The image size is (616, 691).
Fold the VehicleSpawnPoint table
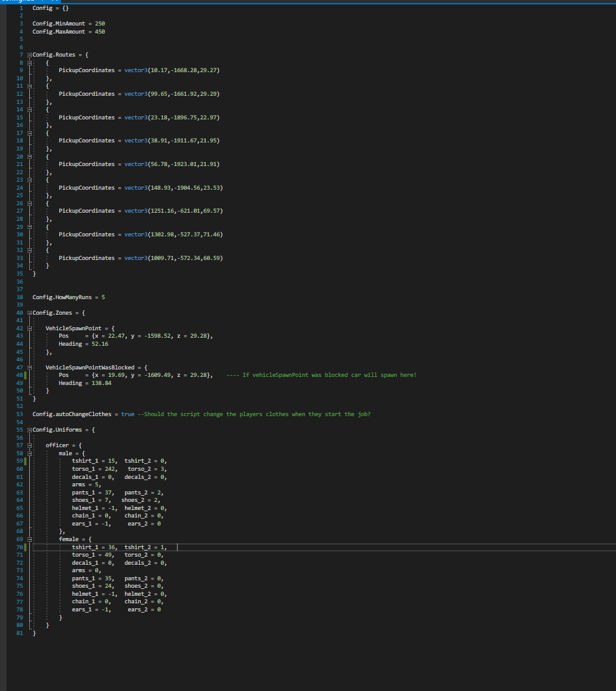coord(29,328)
